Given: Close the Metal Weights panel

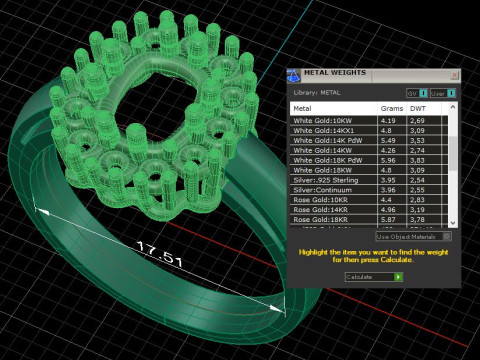Looking at the screenshot, I should pos(454,75).
